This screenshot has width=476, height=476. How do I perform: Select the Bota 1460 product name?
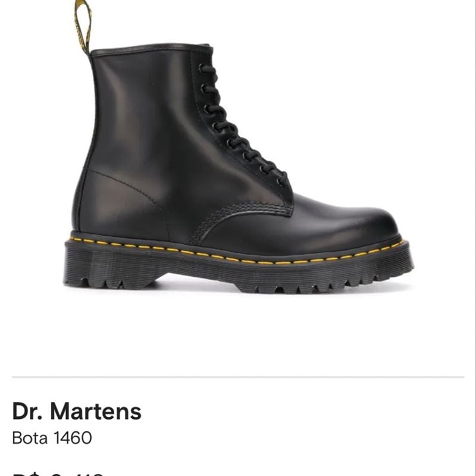pos(52,438)
